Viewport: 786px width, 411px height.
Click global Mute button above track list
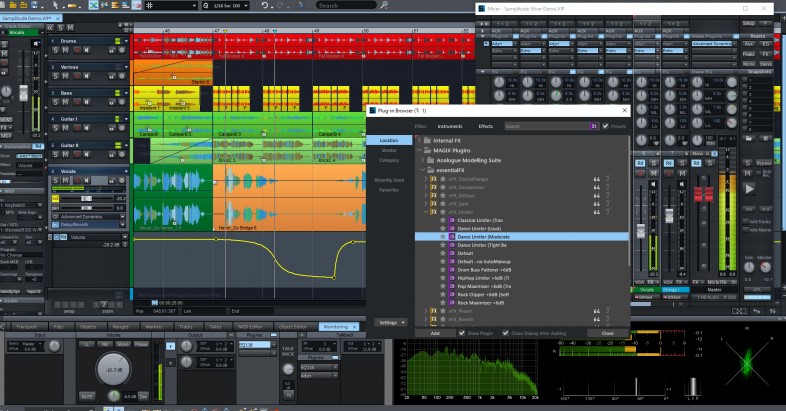click(x=70, y=28)
